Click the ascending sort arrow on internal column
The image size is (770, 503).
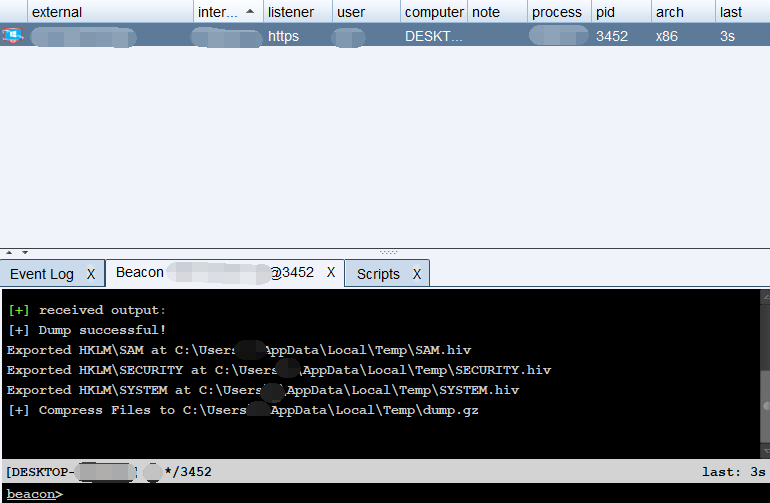[250, 11]
